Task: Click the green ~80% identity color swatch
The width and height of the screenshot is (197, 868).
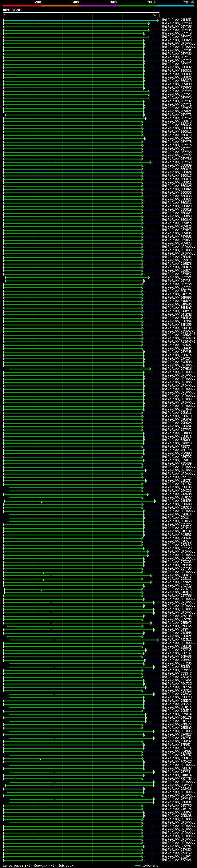Action: point(137,6)
